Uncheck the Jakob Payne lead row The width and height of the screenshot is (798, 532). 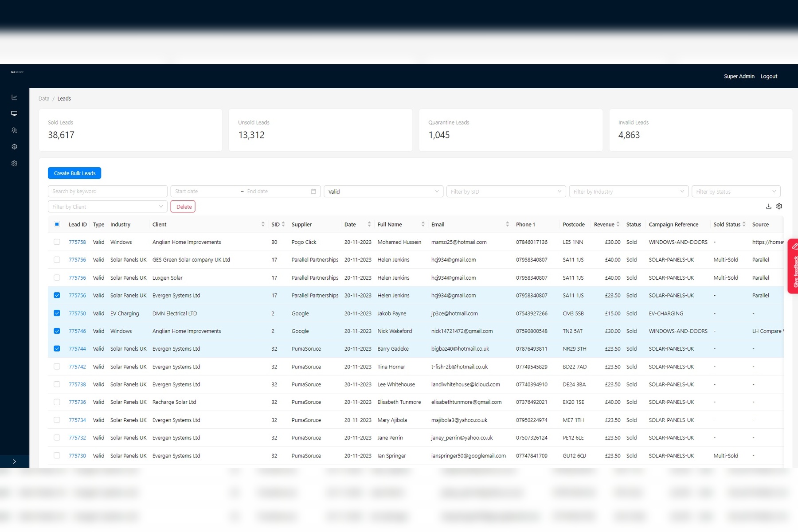57,313
